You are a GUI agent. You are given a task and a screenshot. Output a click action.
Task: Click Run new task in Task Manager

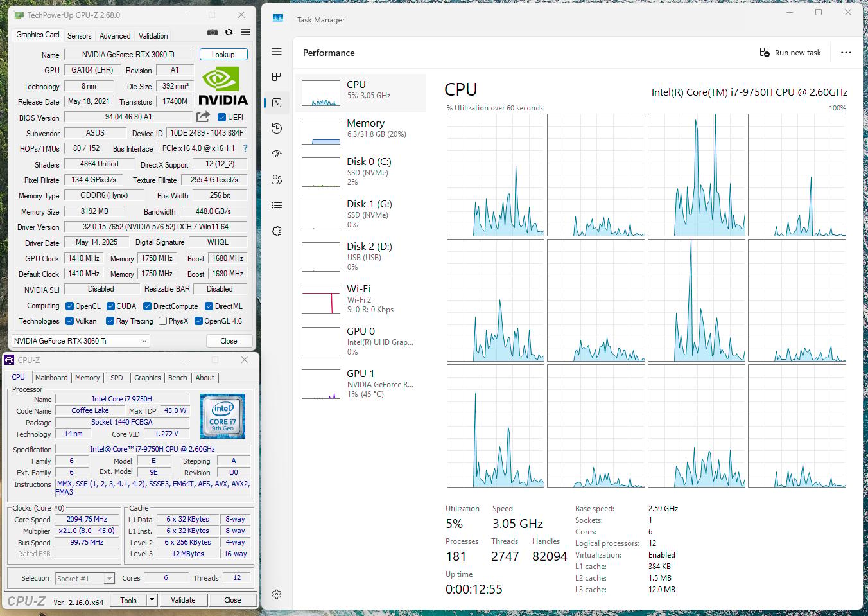(x=790, y=53)
